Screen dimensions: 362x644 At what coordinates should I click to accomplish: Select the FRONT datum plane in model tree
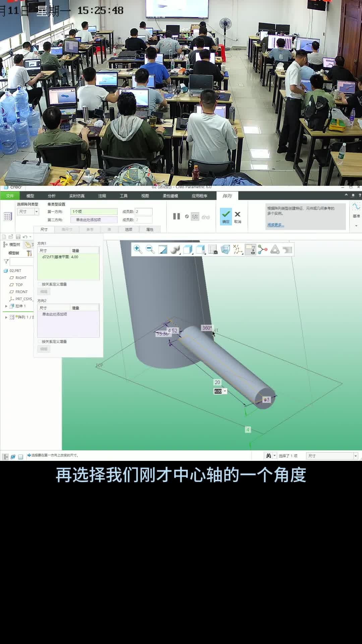tap(21, 292)
